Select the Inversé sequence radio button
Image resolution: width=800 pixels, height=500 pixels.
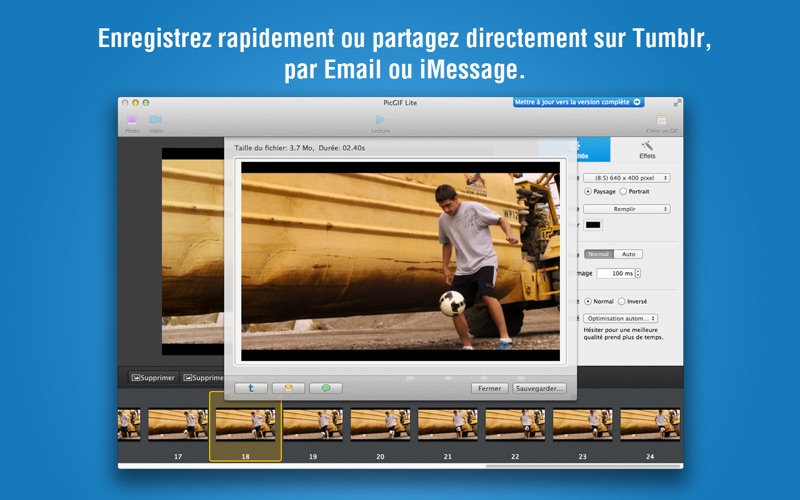point(621,302)
